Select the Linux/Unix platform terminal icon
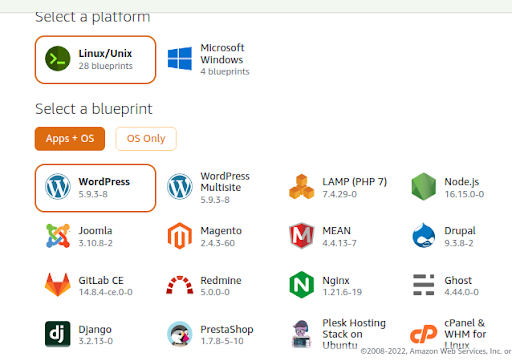The width and height of the screenshot is (512, 361). point(58,59)
